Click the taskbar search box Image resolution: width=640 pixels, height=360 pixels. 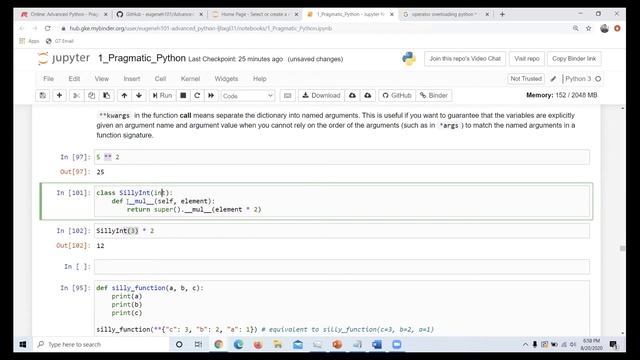100,344
